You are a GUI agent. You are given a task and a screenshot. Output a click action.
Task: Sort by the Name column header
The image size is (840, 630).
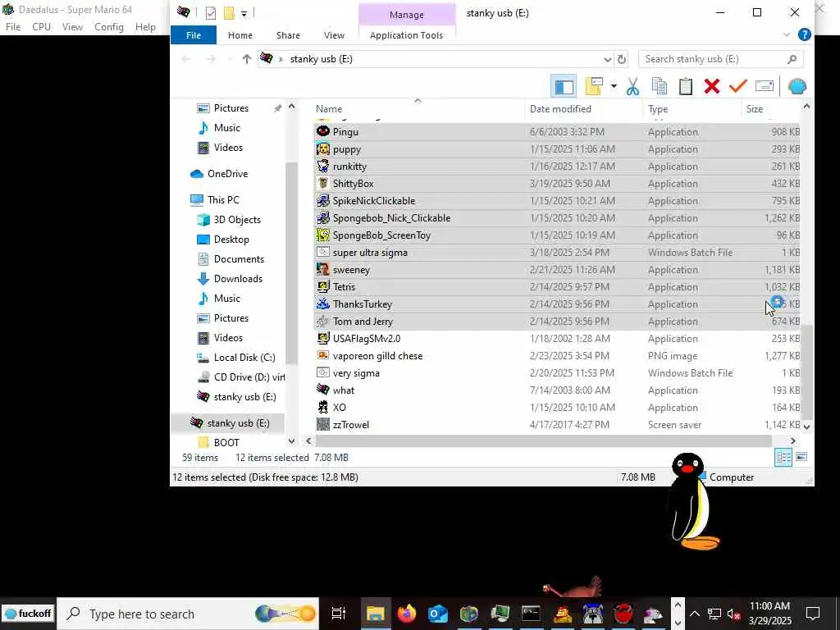(x=418, y=109)
